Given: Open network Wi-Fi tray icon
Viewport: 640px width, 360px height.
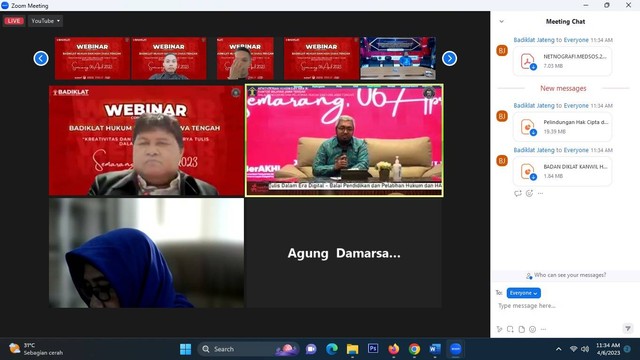Looking at the screenshot, I should pos(573,349).
